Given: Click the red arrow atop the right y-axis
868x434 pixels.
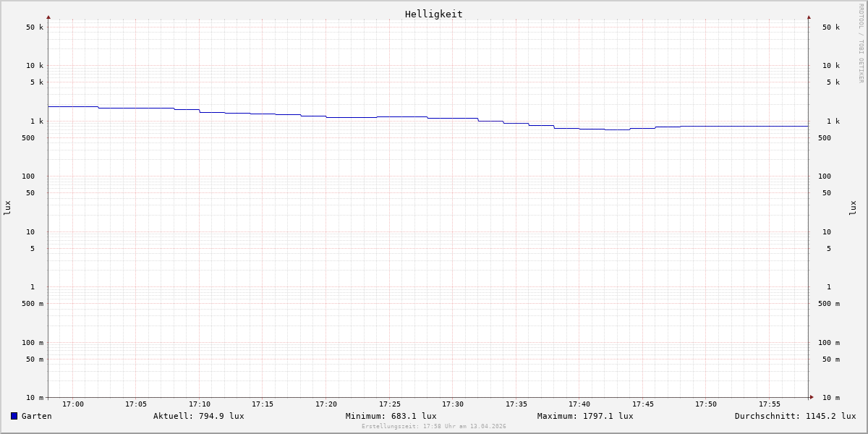Looking at the screenshot, I should [809, 17].
